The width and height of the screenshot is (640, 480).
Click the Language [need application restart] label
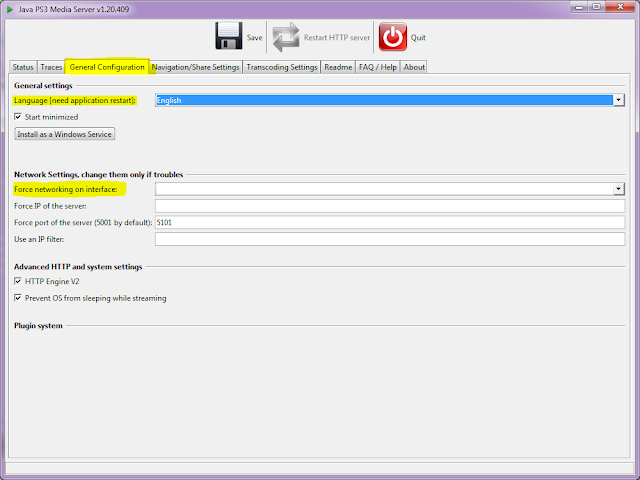(75, 100)
